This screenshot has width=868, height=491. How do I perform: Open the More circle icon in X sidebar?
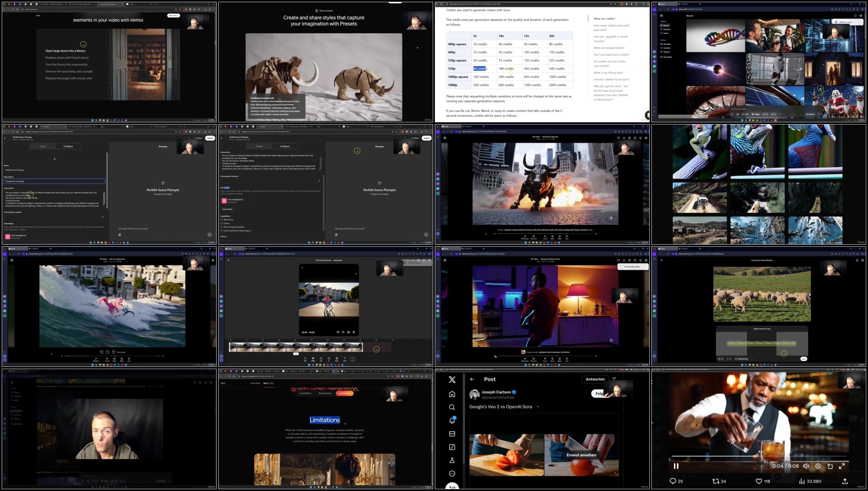[x=452, y=473]
